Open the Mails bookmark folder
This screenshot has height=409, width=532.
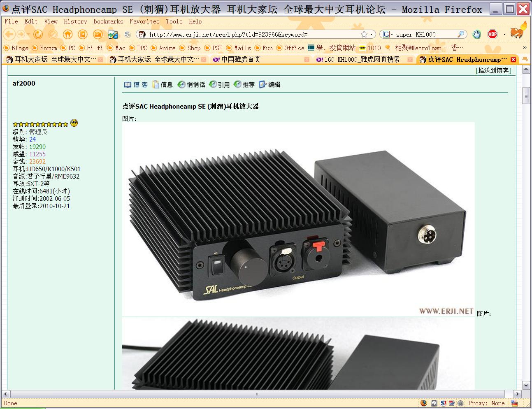239,48
